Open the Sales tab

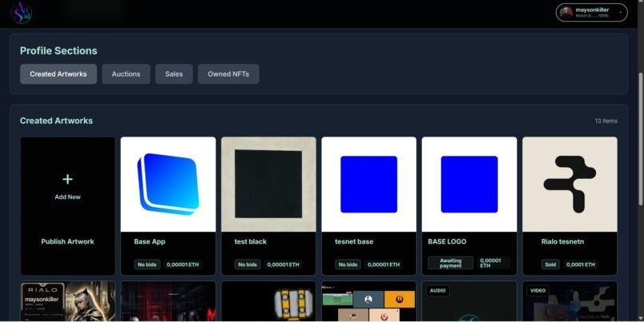click(x=173, y=74)
